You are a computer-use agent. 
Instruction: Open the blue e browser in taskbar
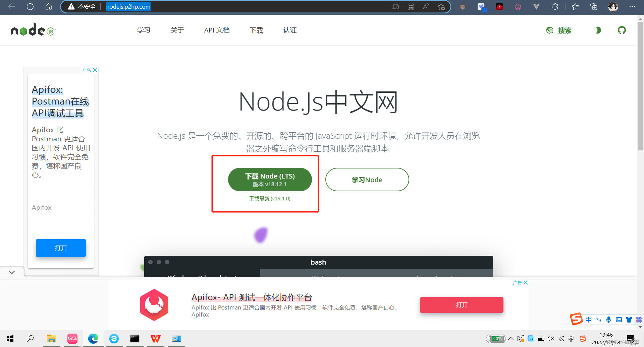[114, 339]
